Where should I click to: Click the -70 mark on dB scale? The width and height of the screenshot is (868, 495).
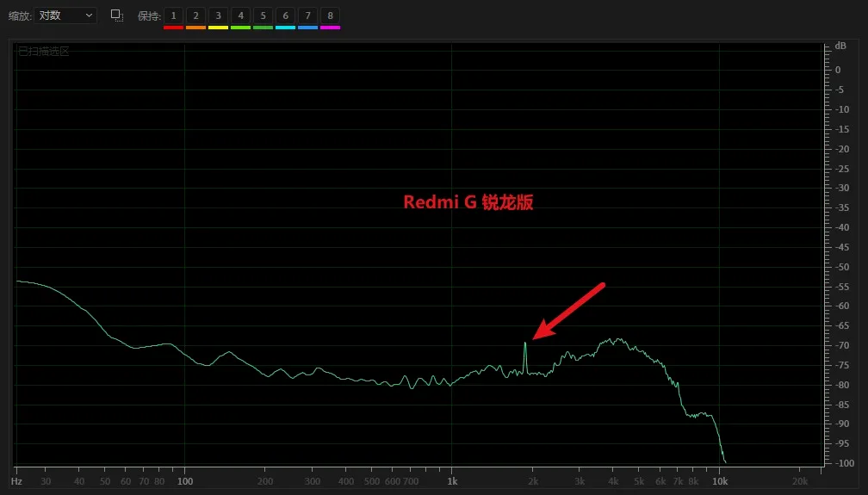pyautogui.click(x=841, y=345)
